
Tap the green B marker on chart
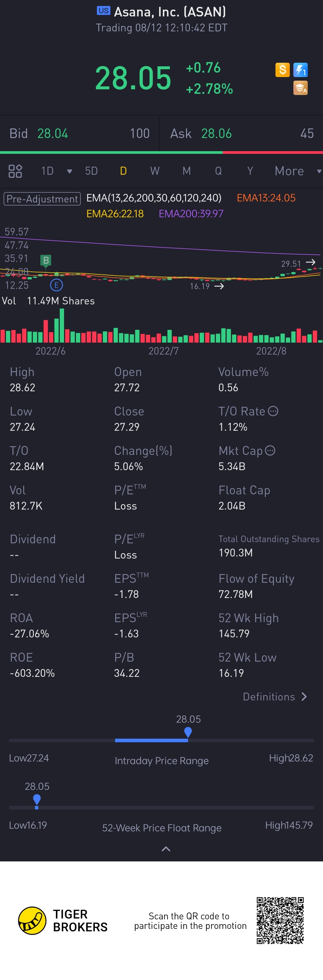pos(46,260)
